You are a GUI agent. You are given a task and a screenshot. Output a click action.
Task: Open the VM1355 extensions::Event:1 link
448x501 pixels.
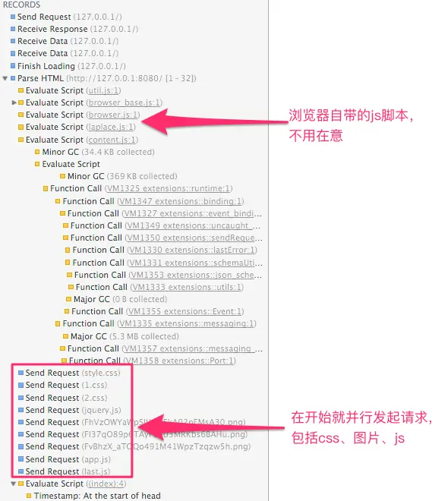click(185, 311)
